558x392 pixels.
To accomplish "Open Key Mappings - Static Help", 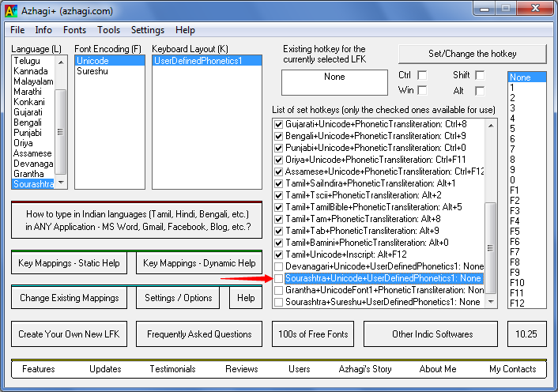I will (69, 263).
